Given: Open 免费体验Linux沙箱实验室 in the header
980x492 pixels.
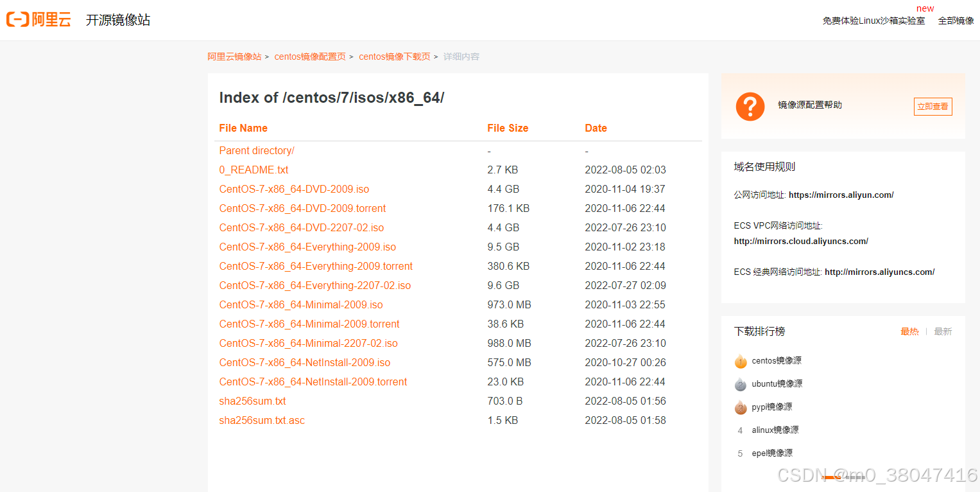Looking at the screenshot, I should tap(873, 21).
